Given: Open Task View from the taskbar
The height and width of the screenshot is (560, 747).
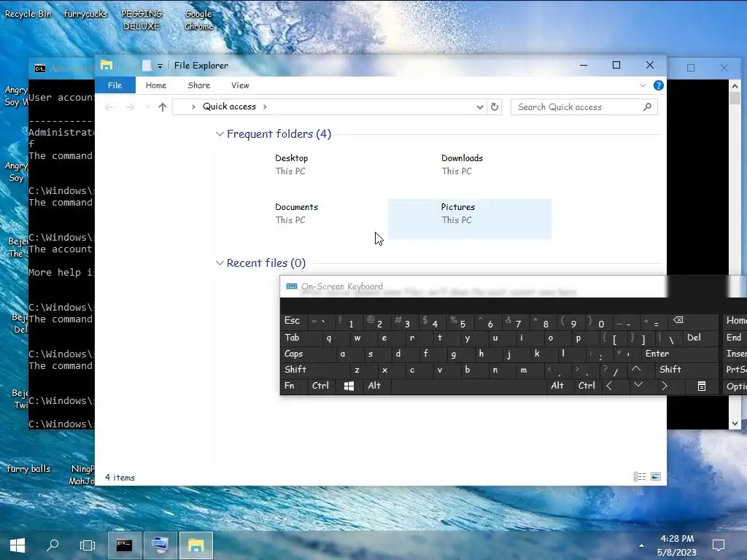Looking at the screenshot, I should coord(88,545).
